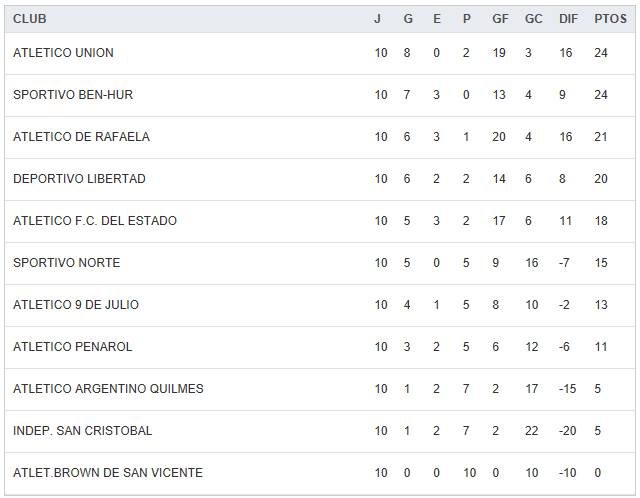Viewport: 640px width, 498px height.
Task: Select the GF column header
Action: point(500,19)
